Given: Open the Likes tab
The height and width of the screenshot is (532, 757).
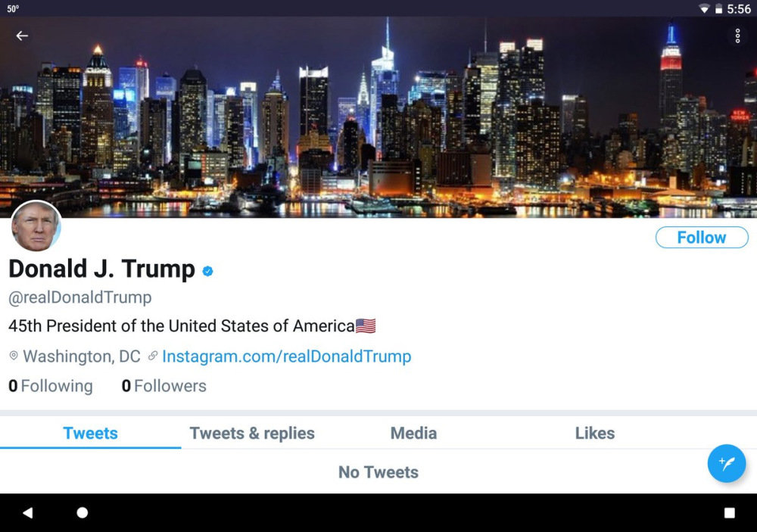Looking at the screenshot, I should point(595,433).
